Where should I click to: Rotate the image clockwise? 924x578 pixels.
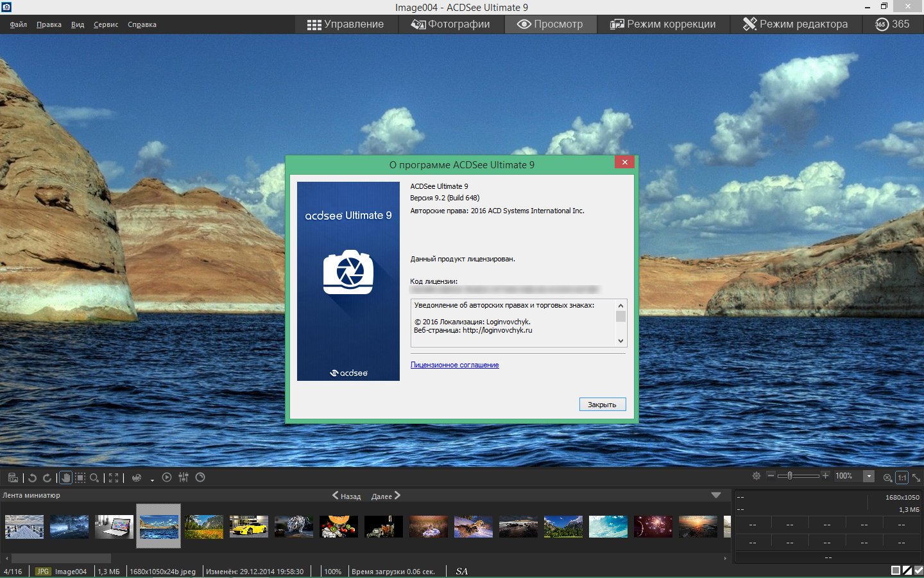tap(47, 477)
